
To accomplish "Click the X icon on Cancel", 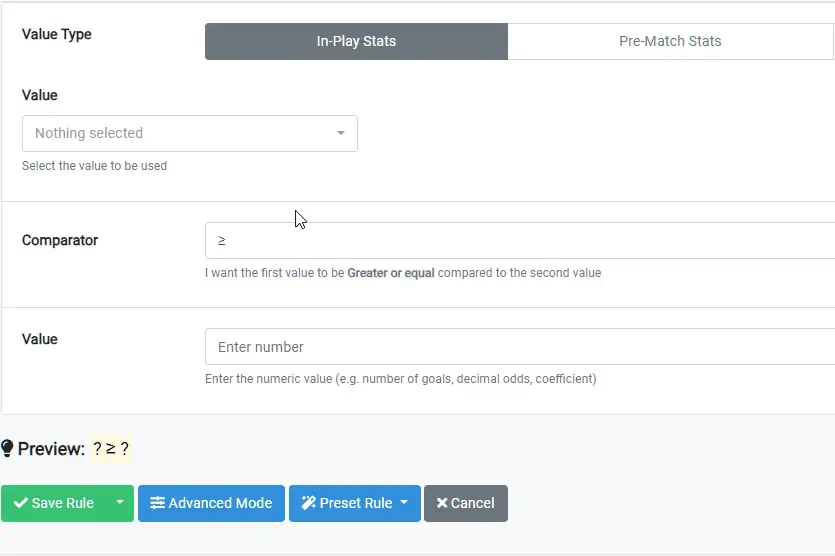I will point(441,503).
